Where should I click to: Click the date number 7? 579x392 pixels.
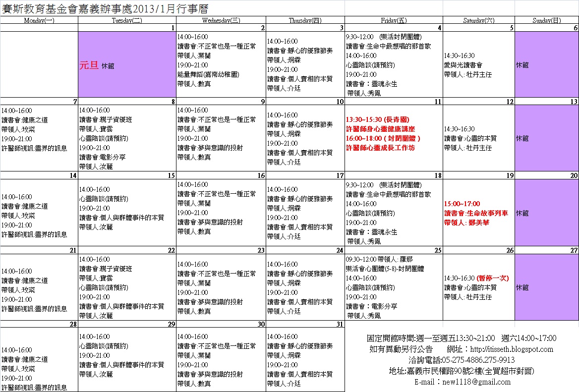(x=75, y=102)
